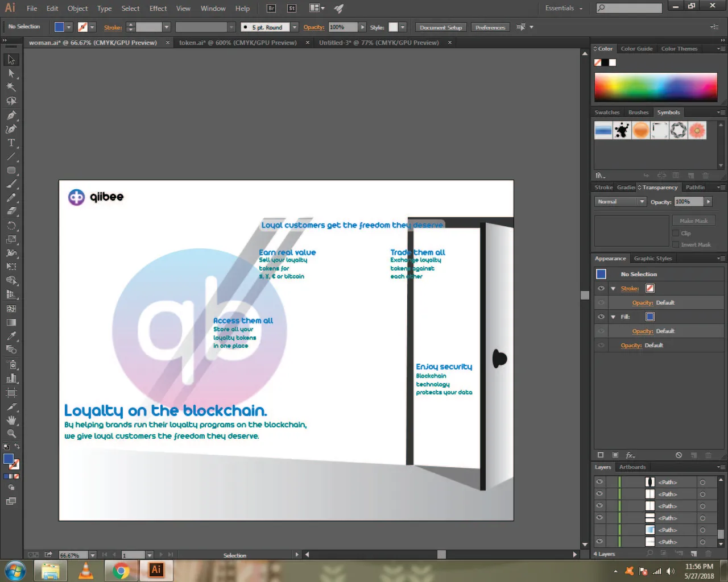
Task: Open the Window menu
Action: point(213,8)
